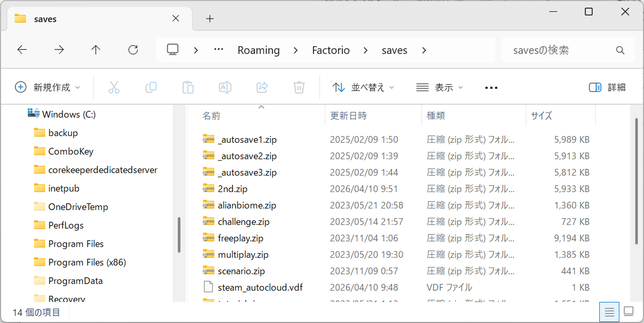The image size is (644, 323).
Task: Go up one folder level
Action: 96,50
